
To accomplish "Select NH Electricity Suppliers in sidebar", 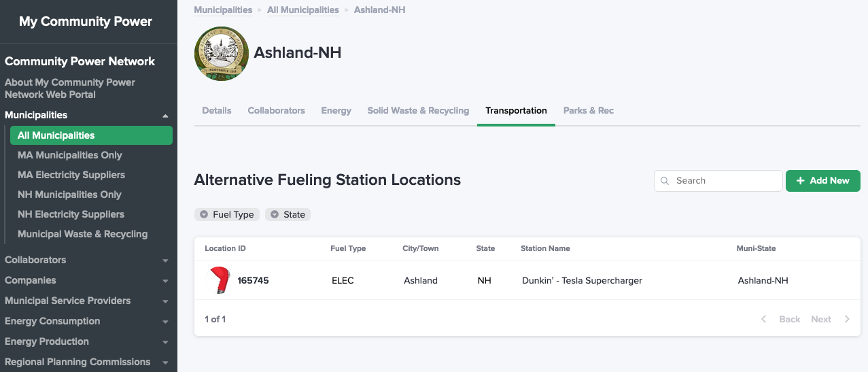I will click(71, 214).
